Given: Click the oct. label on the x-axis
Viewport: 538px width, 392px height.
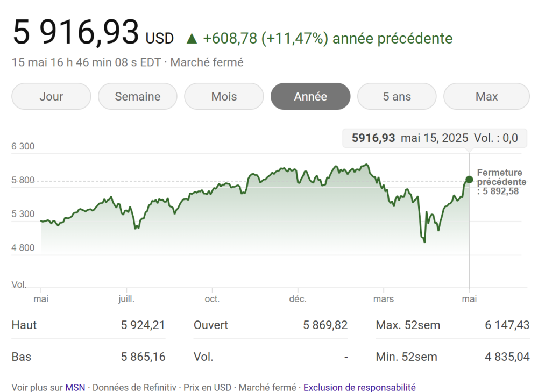Looking at the screenshot, I should [212, 299].
